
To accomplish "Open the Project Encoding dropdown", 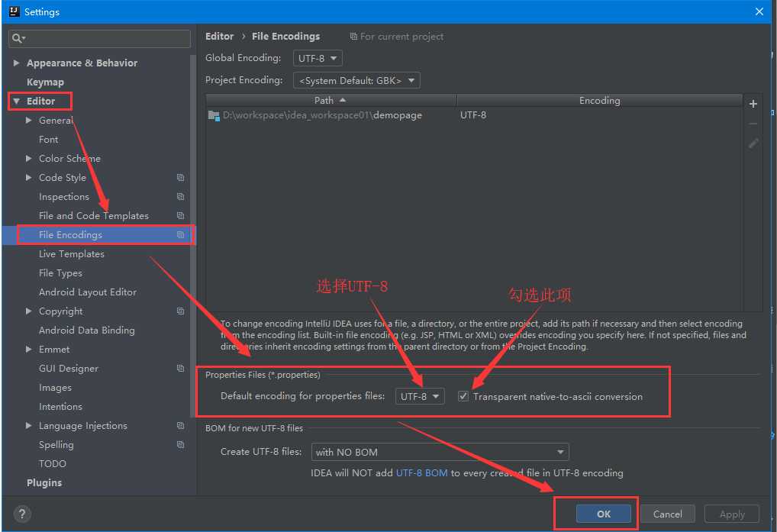I will [x=356, y=80].
